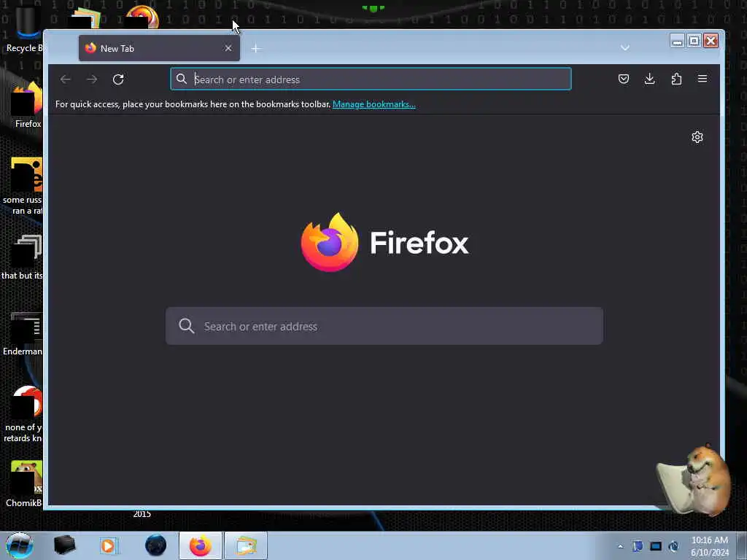This screenshot has width=747, height=560.
Task: Focus the address bar field
Action: point(371,79)
